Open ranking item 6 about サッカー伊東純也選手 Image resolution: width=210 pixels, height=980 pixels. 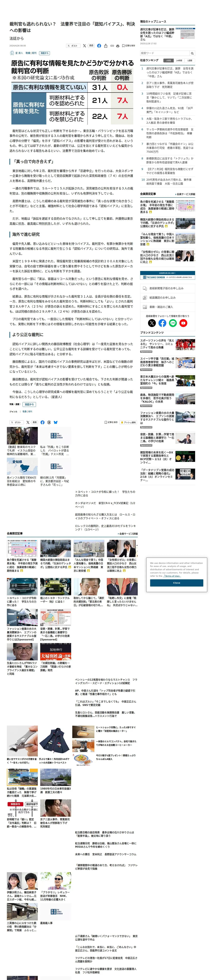click(x=170, y=133)
